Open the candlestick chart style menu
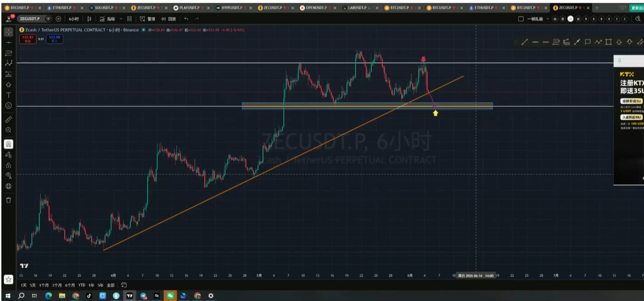 click(x=89, y=19)
